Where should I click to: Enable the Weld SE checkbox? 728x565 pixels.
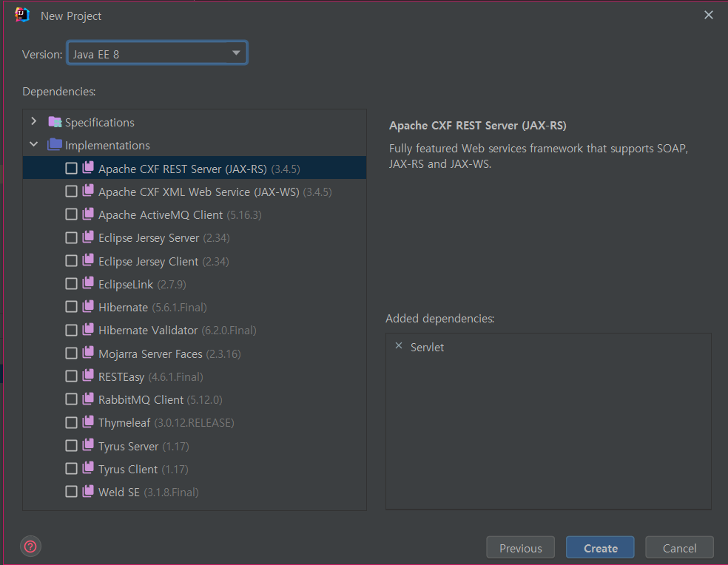[x=71, y=492]
